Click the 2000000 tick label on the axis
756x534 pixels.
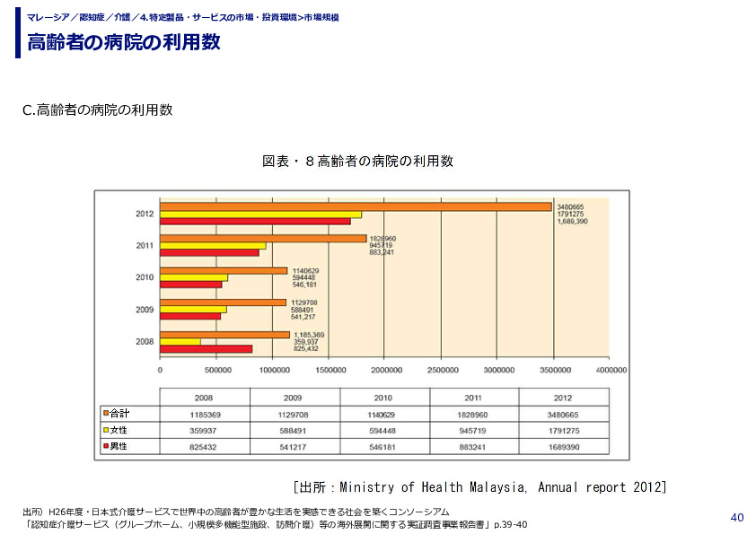point(387,370)
